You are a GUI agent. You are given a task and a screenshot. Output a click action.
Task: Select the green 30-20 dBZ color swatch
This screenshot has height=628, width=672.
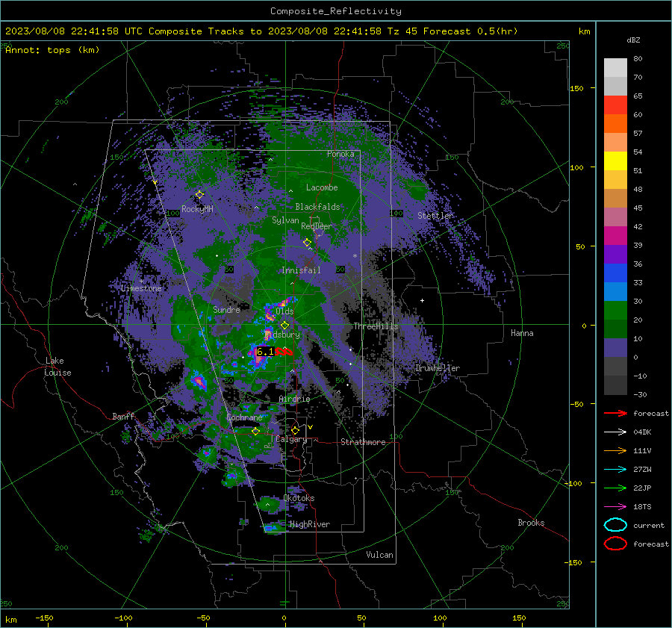pos(615,311)
